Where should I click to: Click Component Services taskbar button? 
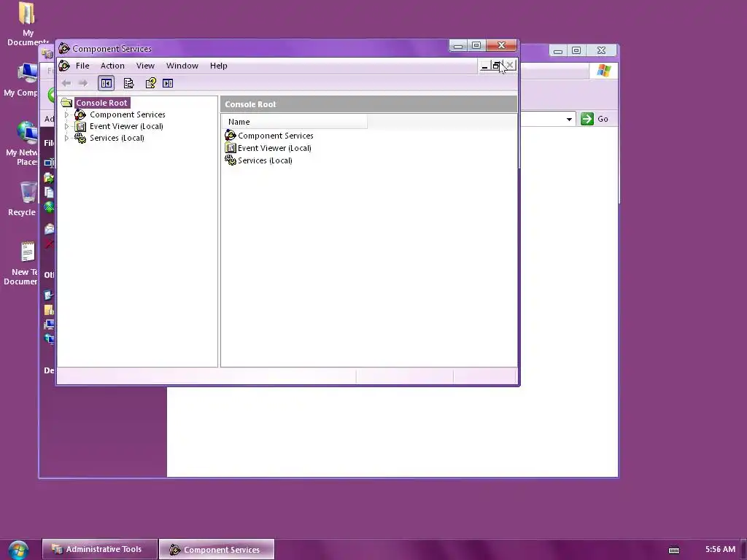click(x=216, y=549)
